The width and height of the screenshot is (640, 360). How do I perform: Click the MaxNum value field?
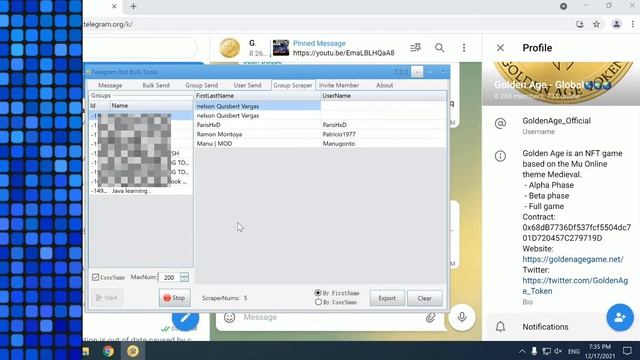169,277
